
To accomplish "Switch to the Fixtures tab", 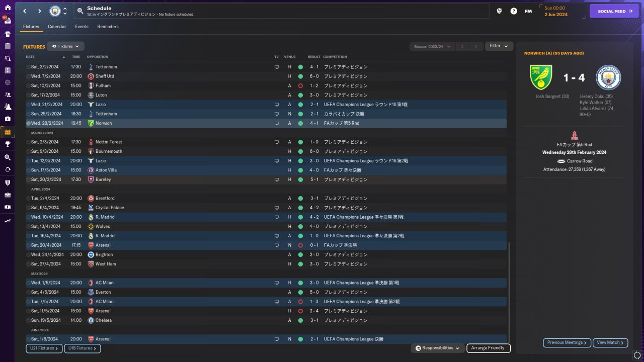I will (x=31, y=27).
